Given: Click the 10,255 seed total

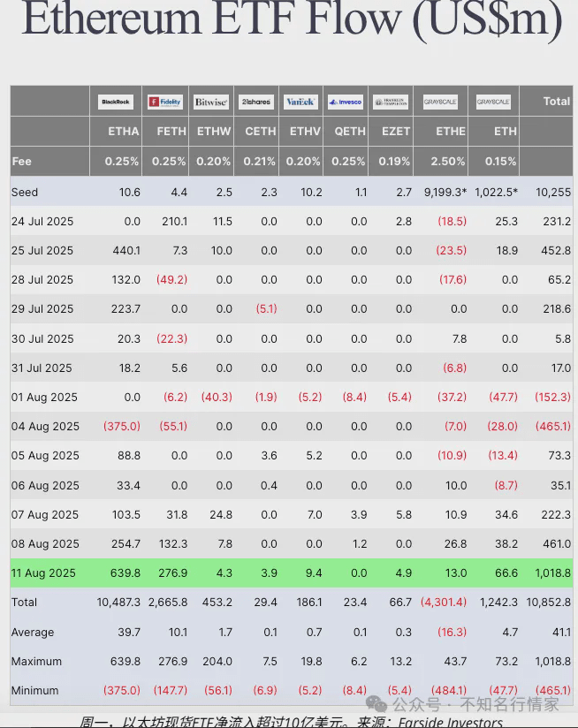Looking at the screenshot, I should (x=553, y=193).
